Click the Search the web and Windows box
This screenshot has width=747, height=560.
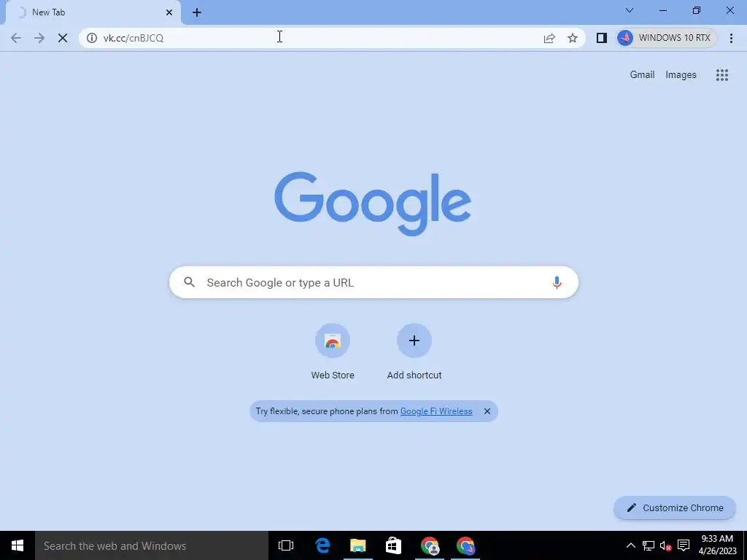[152, 545]
